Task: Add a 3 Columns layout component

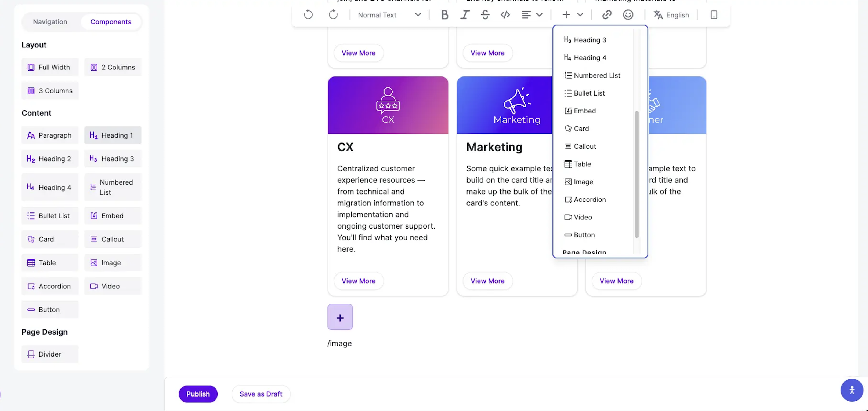Action: (50, 91)
